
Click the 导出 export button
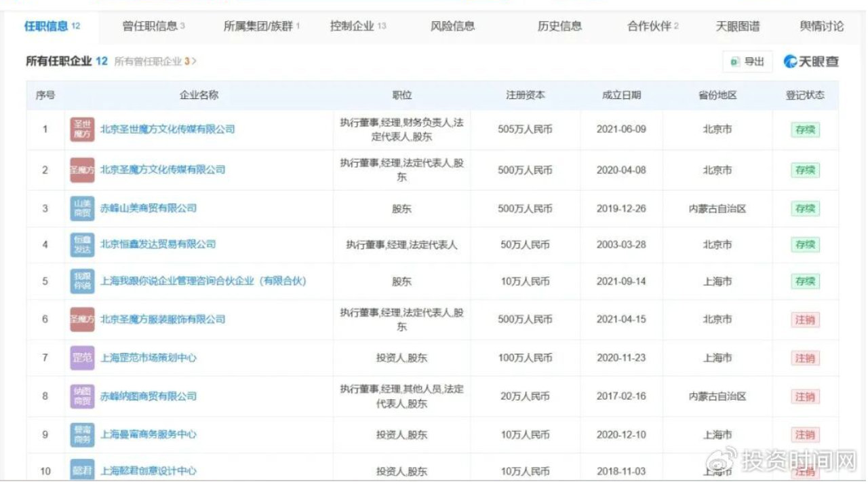click(747, 61)
